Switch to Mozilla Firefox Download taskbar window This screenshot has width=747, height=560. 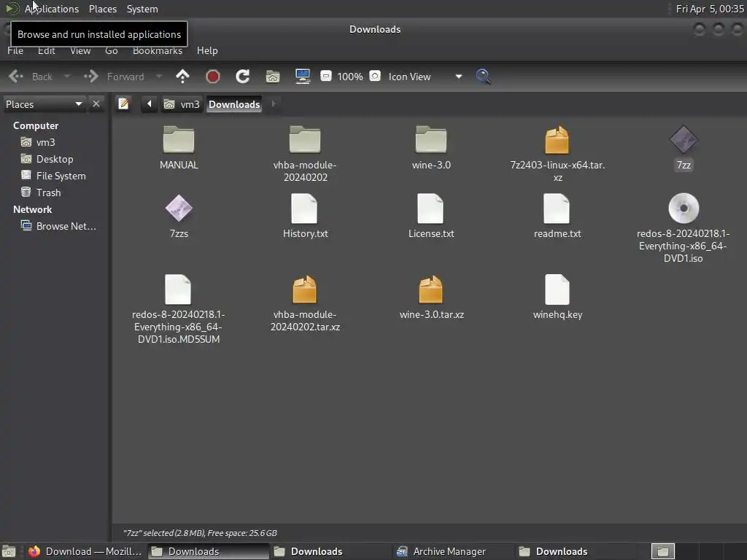[x=85, y=551]
